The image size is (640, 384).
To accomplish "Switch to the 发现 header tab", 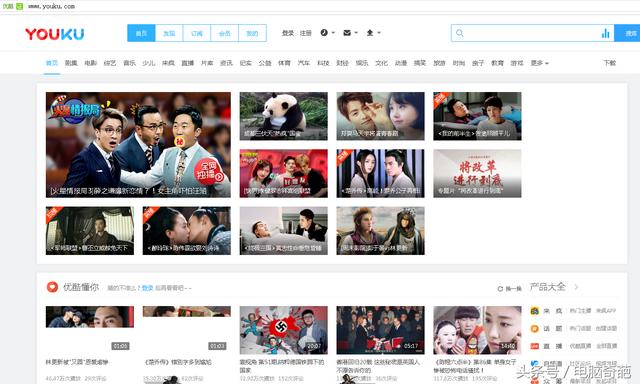I will tap(169, 33).
